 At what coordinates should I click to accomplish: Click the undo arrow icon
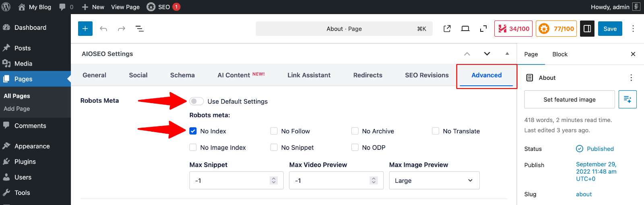[103, 29]
